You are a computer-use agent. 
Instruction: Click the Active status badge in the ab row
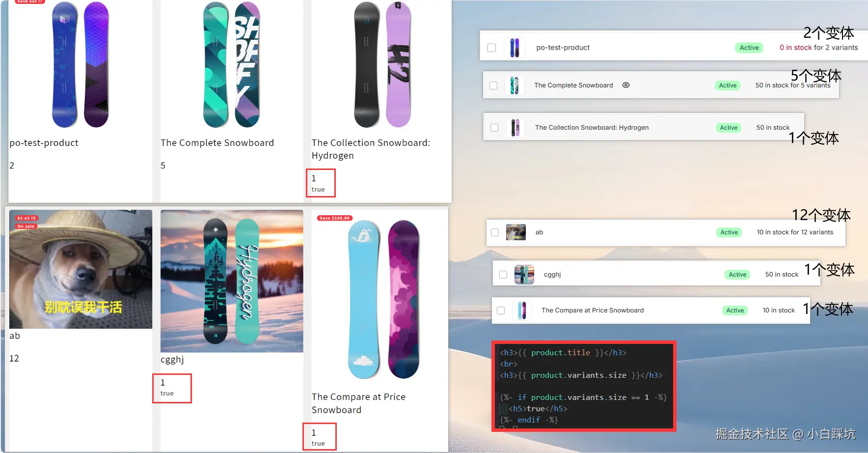click(x=729, y=232)
